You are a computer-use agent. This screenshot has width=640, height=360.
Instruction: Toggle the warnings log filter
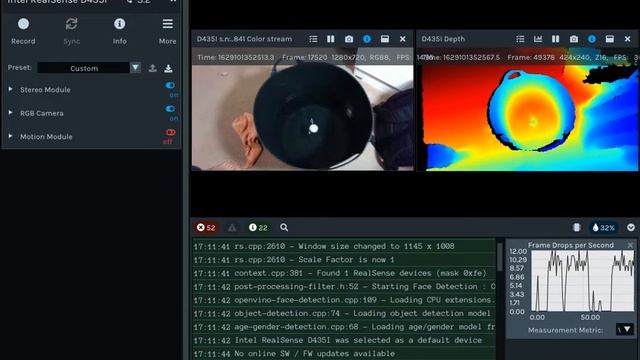tap(232, 227)
